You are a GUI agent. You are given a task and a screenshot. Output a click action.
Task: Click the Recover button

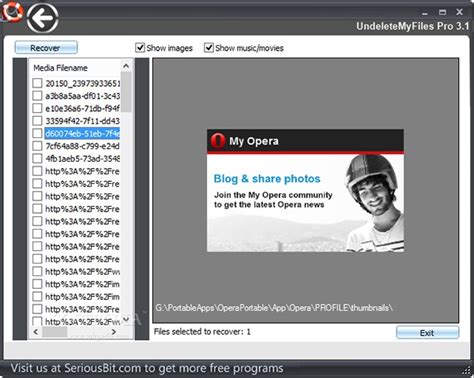tap(46, 48)
